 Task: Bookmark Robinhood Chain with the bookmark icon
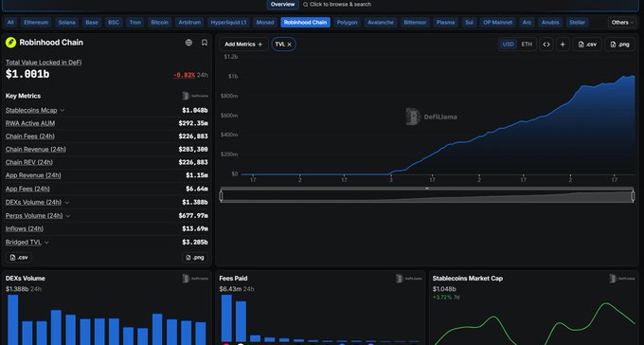point(205,43)
